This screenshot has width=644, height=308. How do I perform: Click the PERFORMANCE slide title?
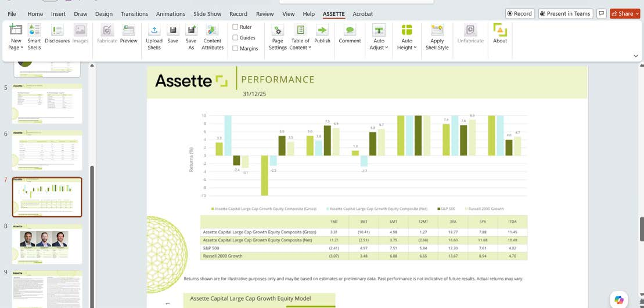pos(278,79)
